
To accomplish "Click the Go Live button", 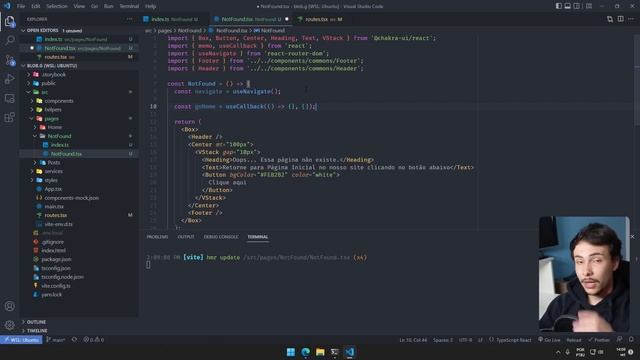I will (x=549, y=340).
